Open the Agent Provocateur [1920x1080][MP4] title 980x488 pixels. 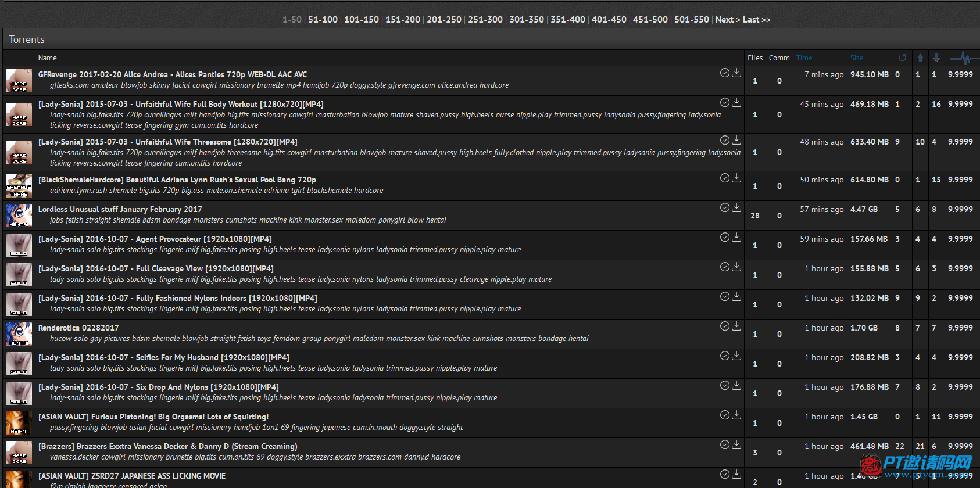155,239
